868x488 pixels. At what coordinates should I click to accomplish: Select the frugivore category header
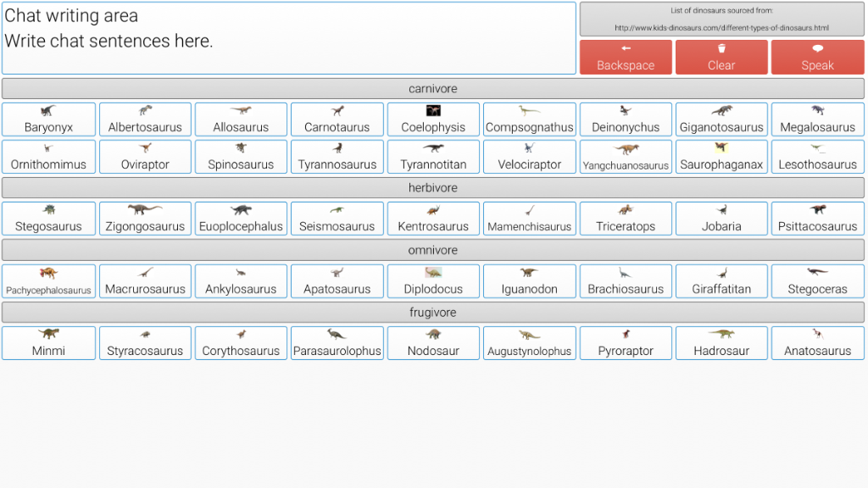coord(433,312)
